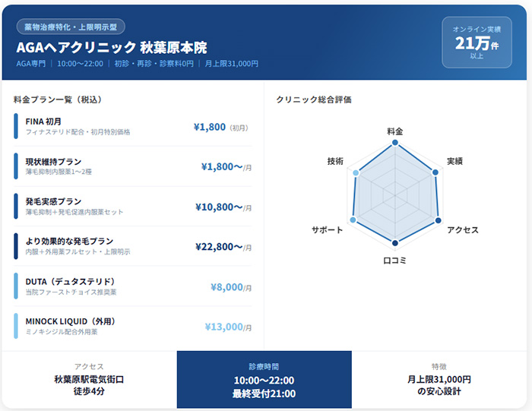Select the サポート radar data point
This screenshot has width=532, height=411.
click(x=353, y=220)
